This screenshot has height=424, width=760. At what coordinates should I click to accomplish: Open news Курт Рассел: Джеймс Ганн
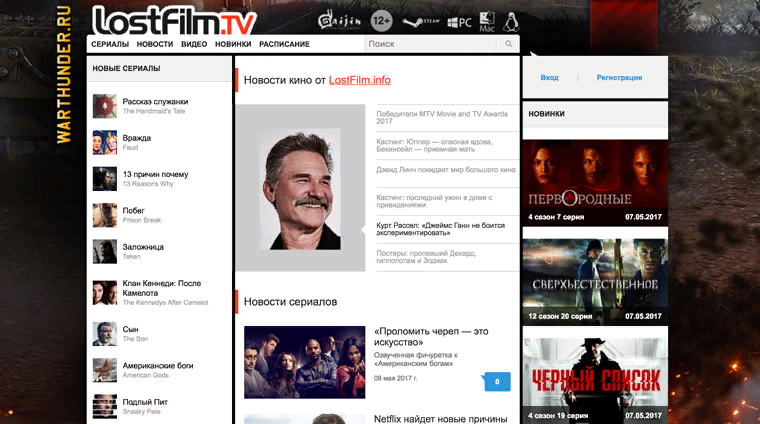click(x=440, y=229)
